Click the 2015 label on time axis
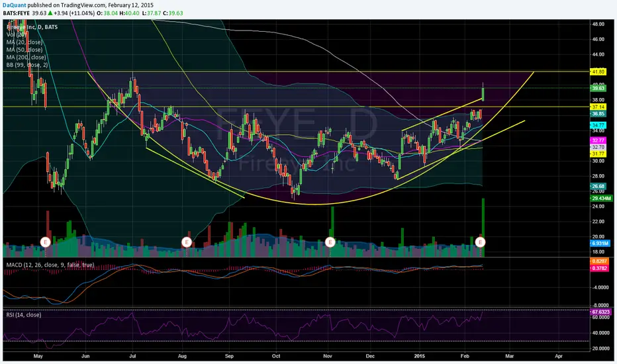617x364 pixels. coord(420,356)
